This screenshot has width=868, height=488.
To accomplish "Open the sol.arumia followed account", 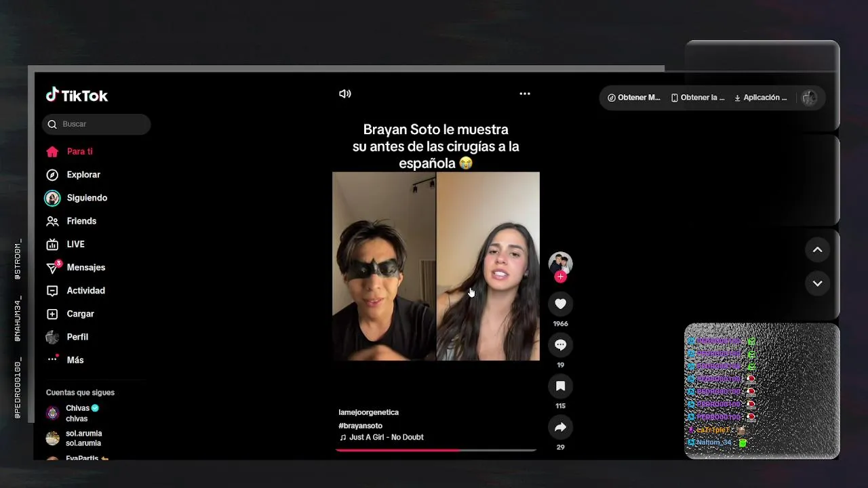I will pyautogui.click(x=83, y=439).
